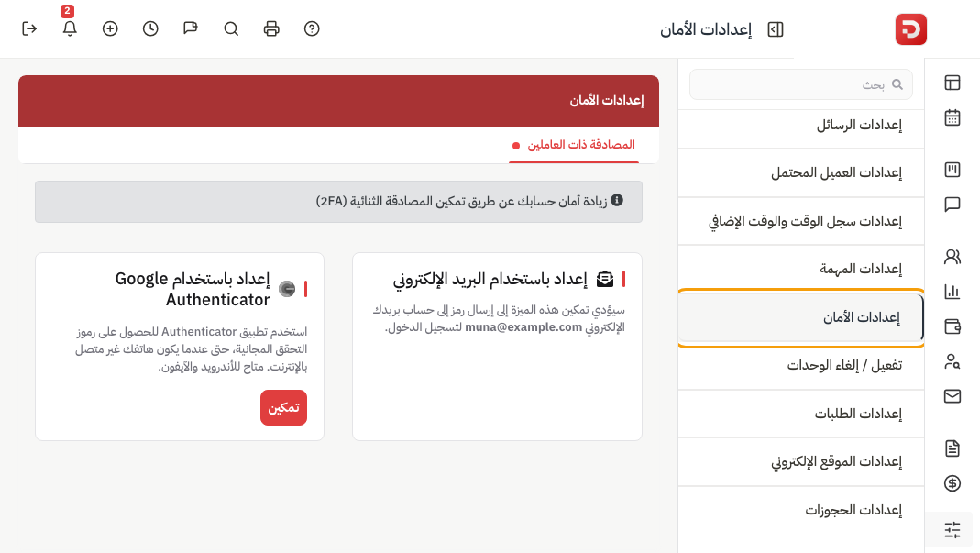
Task: Open the wallet icon in right rail
Action: click(x=952, y=326)
